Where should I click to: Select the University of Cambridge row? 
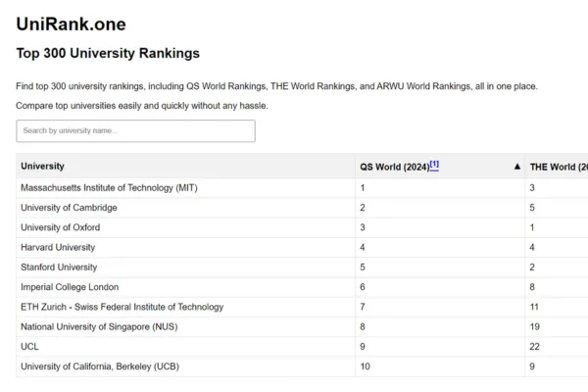click(69, 208)
